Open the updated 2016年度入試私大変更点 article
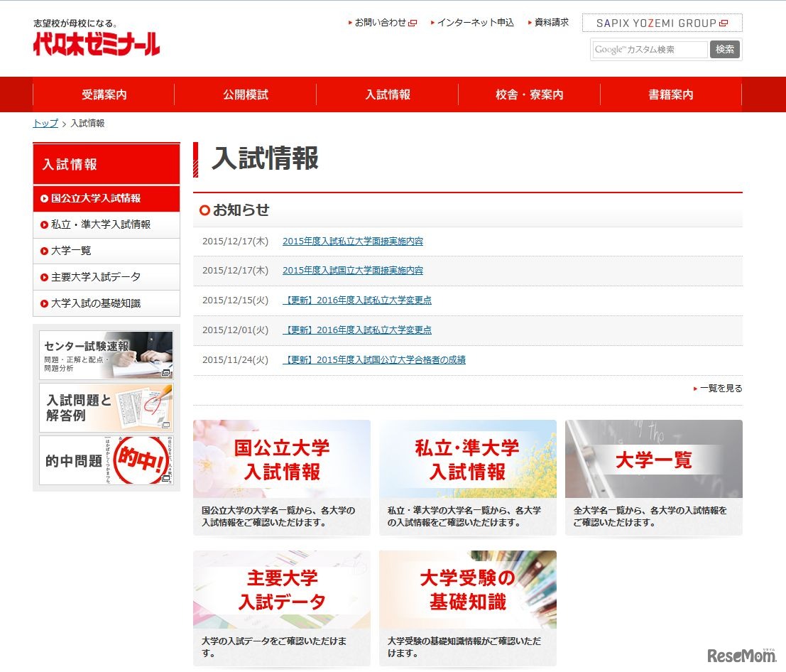 point(357,300)
